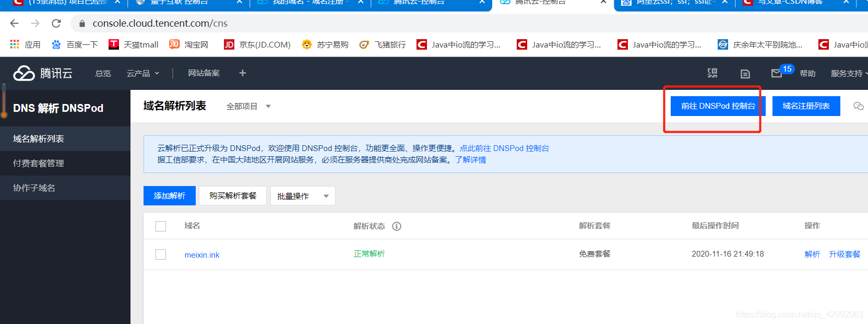Expand the 服务支持 menu
This screenshot has width=868, height=324.
[x=849, y=73]
